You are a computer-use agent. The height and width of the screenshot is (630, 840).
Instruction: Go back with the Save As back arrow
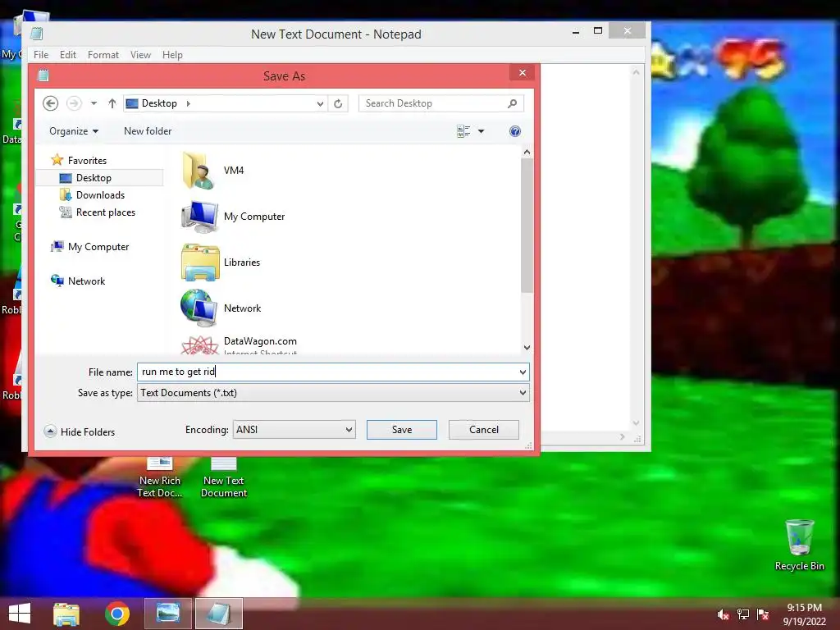pos(50,103)
